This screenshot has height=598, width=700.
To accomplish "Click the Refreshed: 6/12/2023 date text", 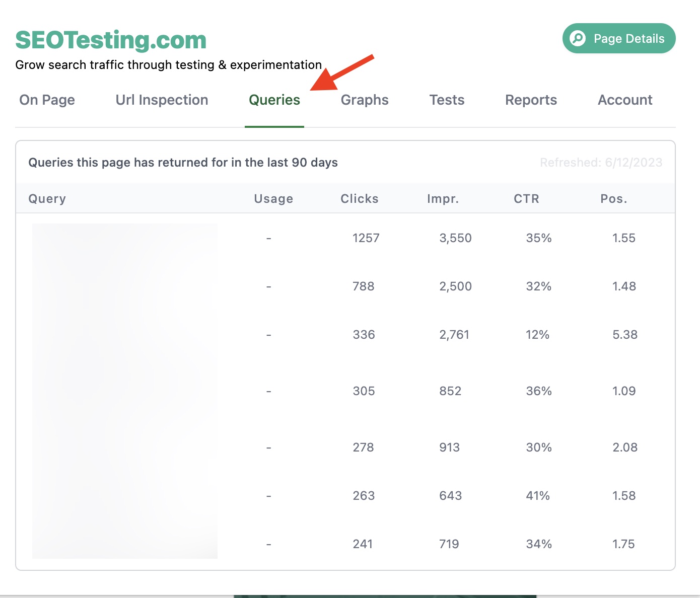I will tap(601, 163).
